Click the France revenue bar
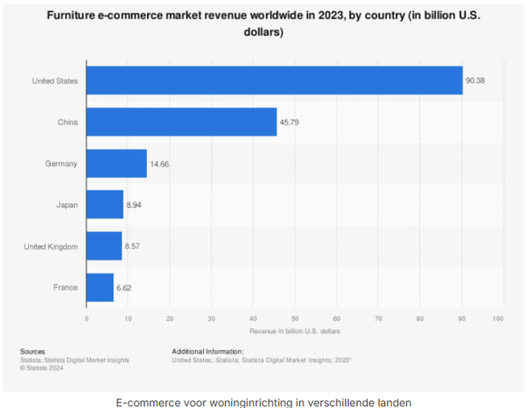Screen dimensions: 532x408 [99, 287]
